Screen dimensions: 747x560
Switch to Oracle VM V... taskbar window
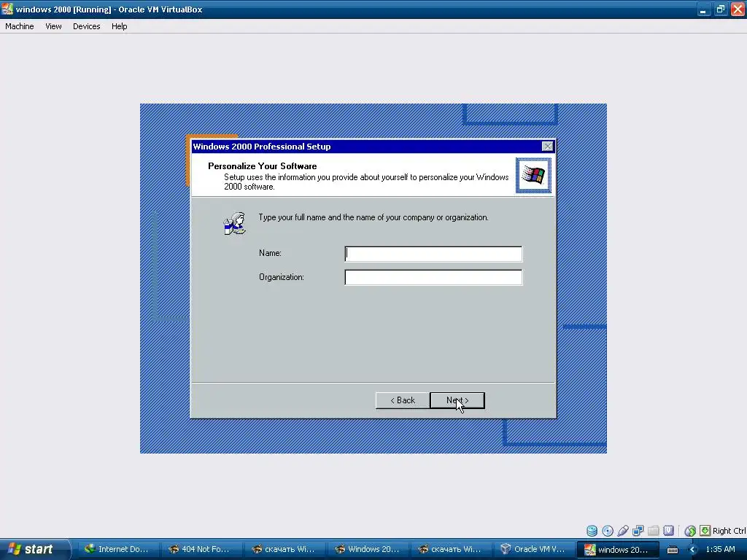(x=533, y=549)
